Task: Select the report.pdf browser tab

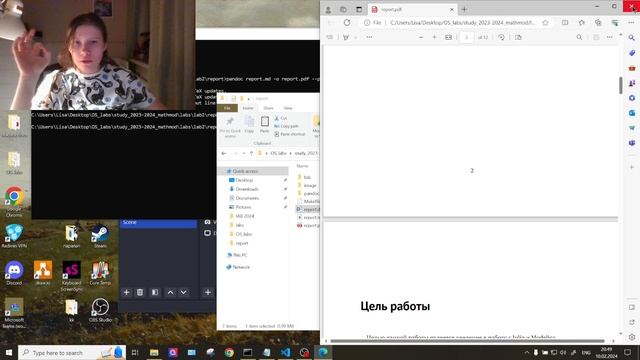Action: click(412, 9)
